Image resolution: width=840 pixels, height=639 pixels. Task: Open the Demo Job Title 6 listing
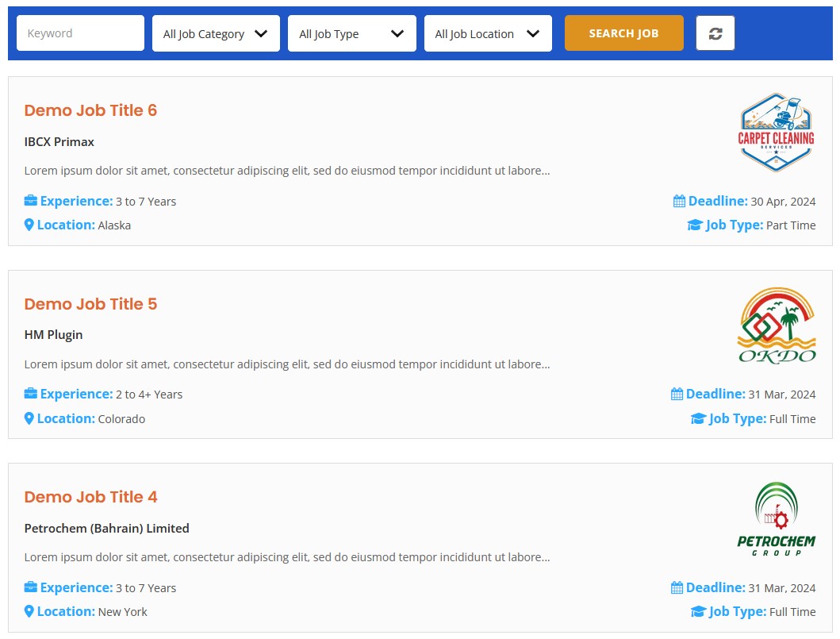click(x=90, y=110)
